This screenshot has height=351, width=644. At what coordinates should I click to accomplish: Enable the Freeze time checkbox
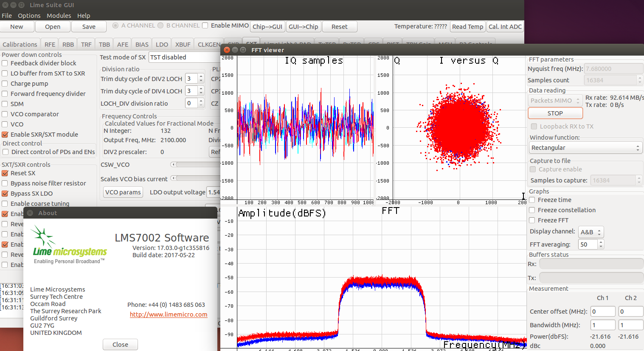point(532,200)
